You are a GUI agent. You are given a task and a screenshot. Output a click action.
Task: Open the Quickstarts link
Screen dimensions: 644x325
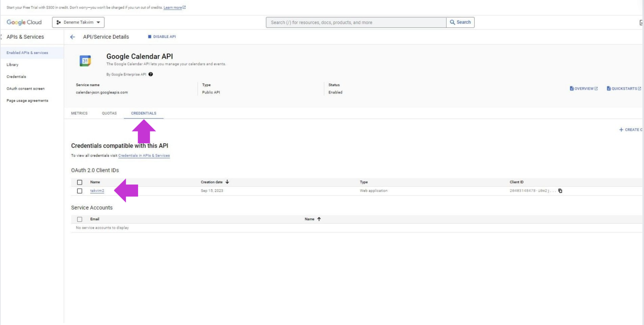click(624, 88)
